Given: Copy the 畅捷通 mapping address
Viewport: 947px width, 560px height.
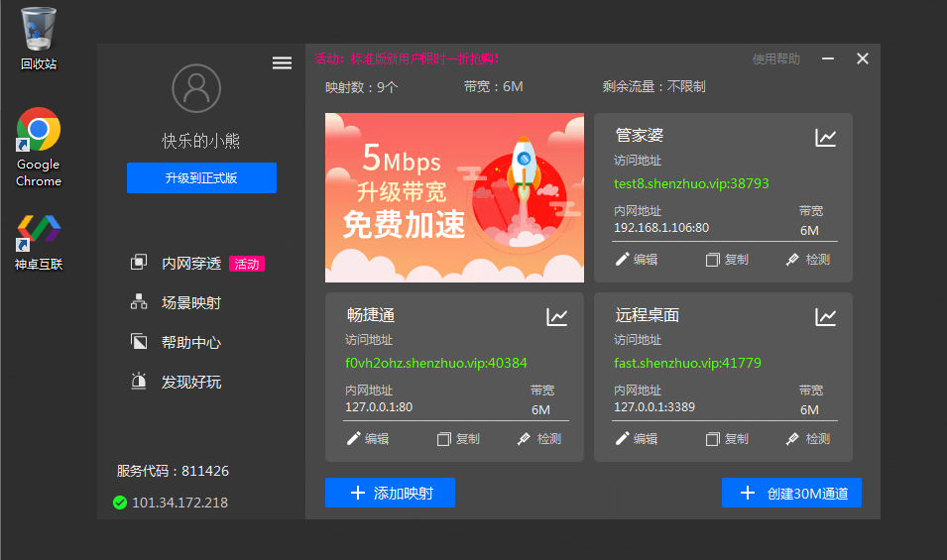Looking at the screenshot, I should pyautogui.click(x=458, y=439).
